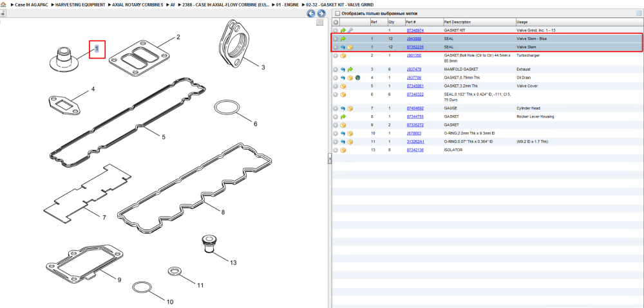Open part number link J937479

click(x=413, y=69)
